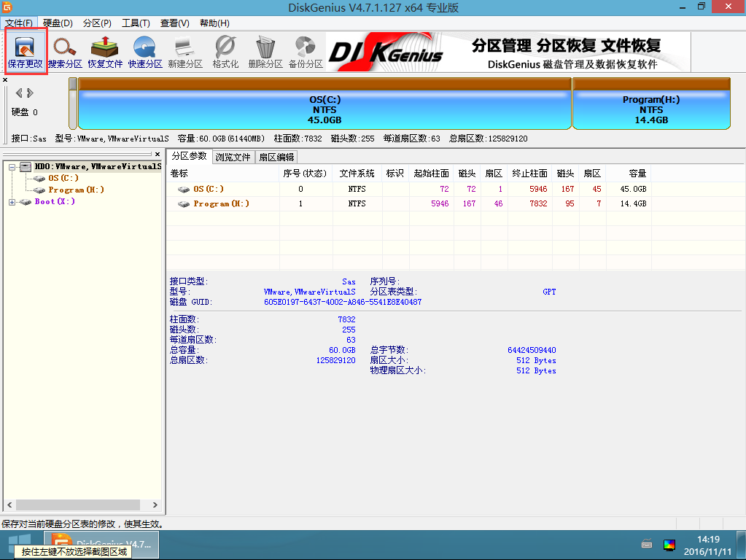Image resolution: width=746 pixels, height=560 pixels.
Task: Click the start cylinder value 5946
Action: (440, 204)
